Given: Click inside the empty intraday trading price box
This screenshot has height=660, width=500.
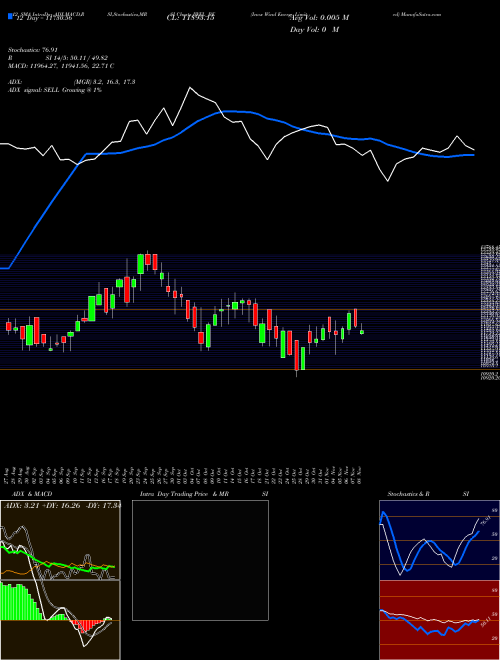Looking at the screenshot, I should [x=200, y=560].
